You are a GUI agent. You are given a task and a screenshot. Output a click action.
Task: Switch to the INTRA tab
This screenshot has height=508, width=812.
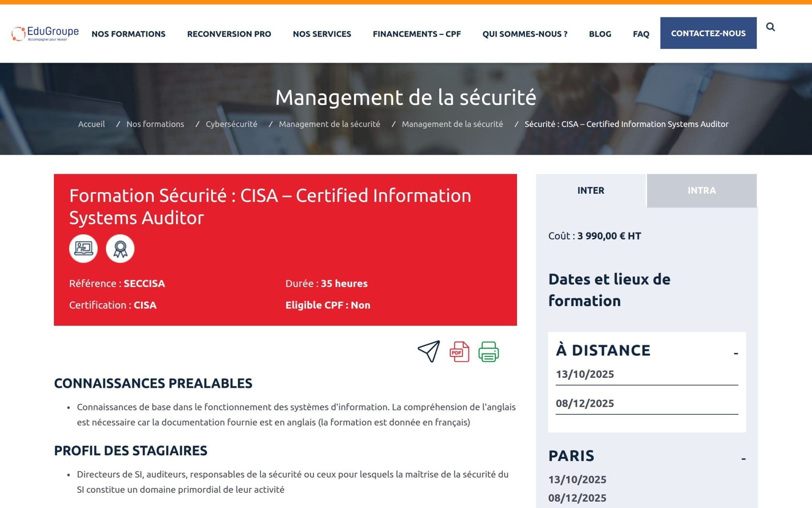coord(702,190)
